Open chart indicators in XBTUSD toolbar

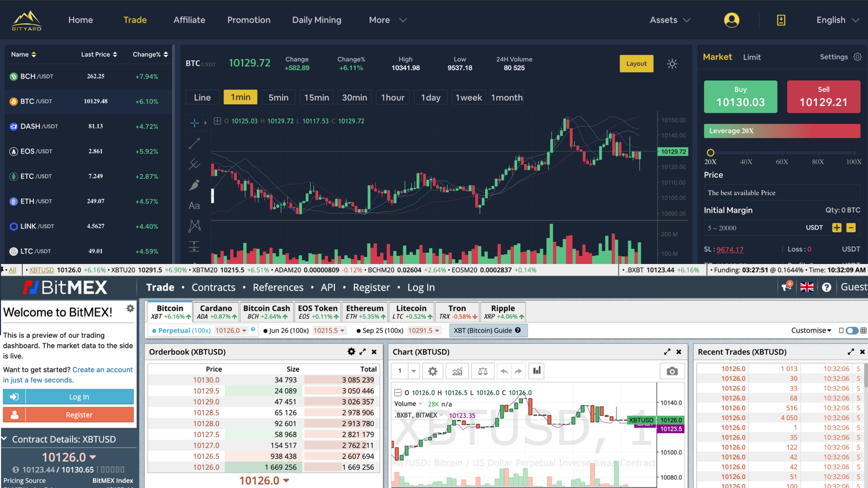pyautogui.click(x=457, y=371)
